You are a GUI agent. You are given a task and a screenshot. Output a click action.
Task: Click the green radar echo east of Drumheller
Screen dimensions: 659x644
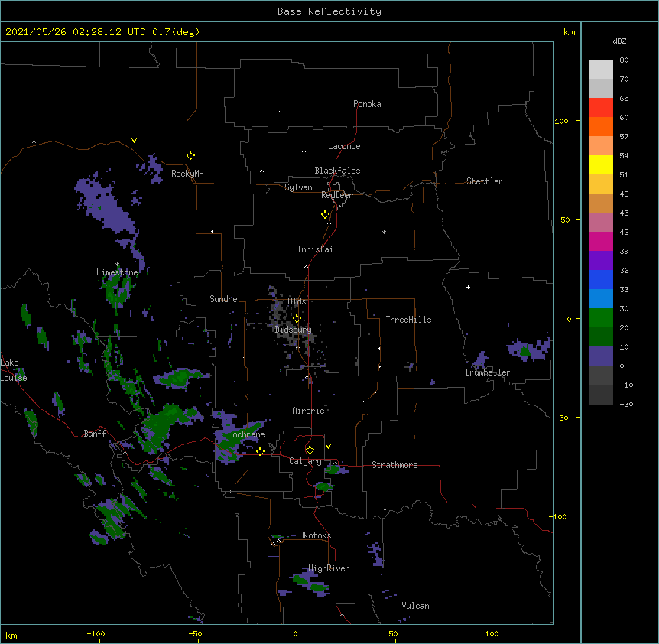[524, 351]
